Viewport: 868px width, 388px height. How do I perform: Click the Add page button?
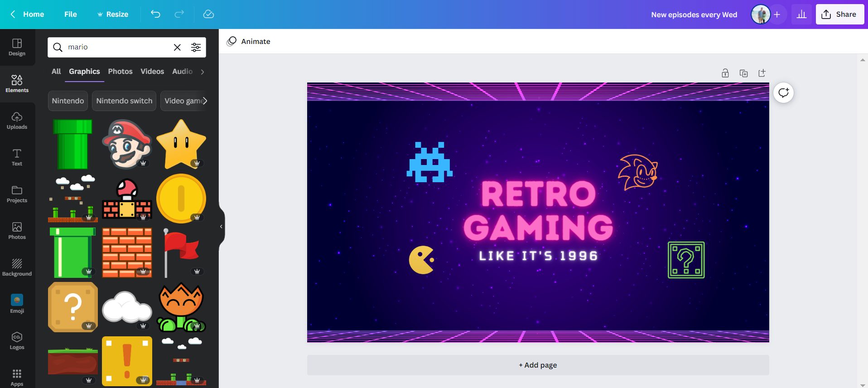coord(538,365)
